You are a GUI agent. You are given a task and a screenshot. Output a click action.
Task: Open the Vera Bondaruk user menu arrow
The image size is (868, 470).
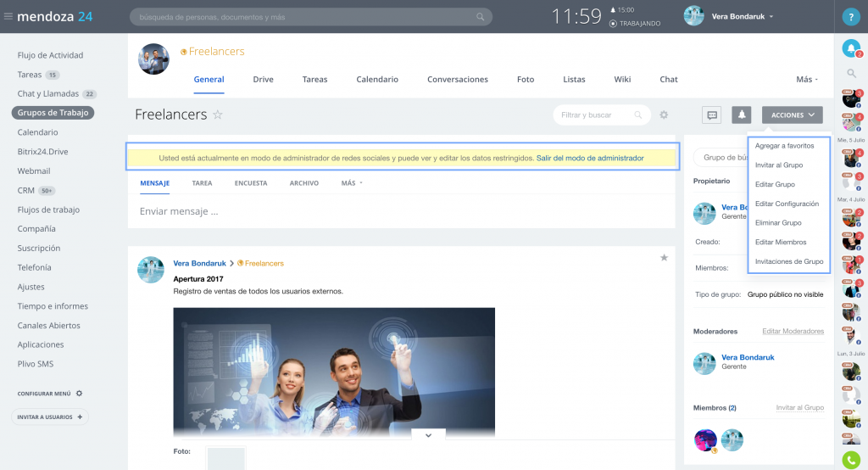(771, 17)
